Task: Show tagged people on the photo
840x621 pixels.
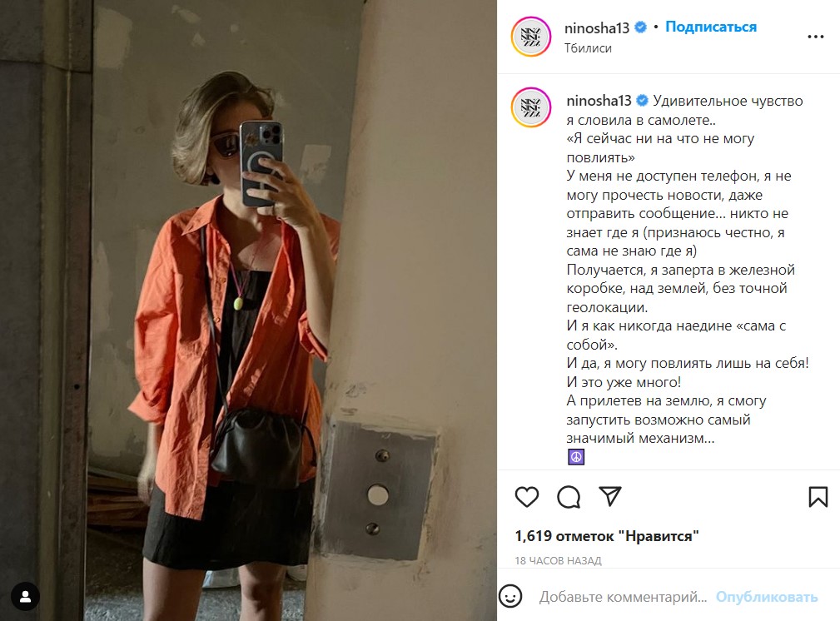Action: 25,596
